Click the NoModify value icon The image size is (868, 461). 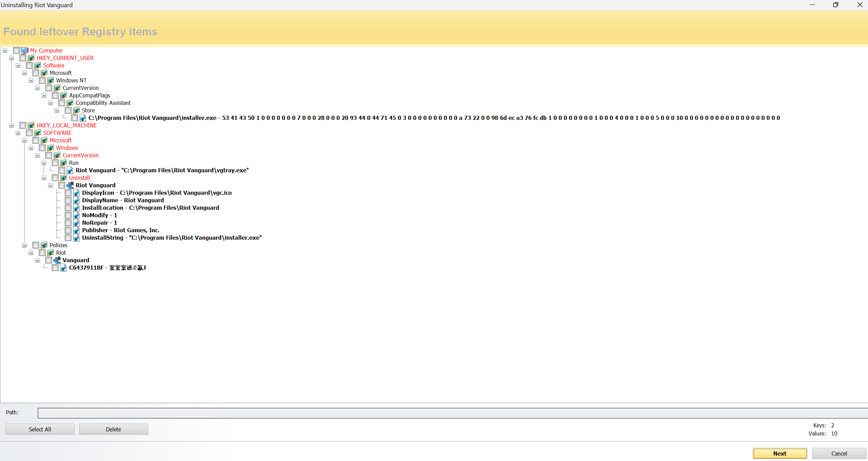click(76, 215)
